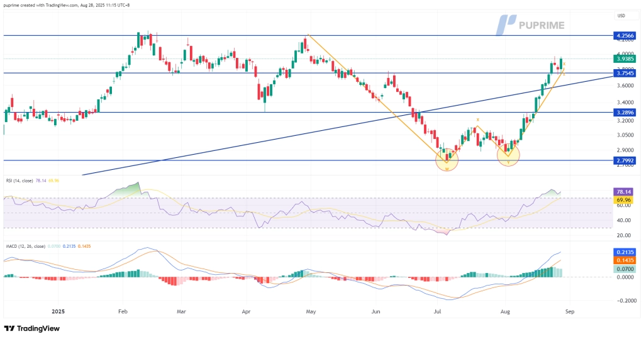This screenshot has width=644, height=339.
Task: Open the RSI (14, close) indicator legend
Action: 19,181
